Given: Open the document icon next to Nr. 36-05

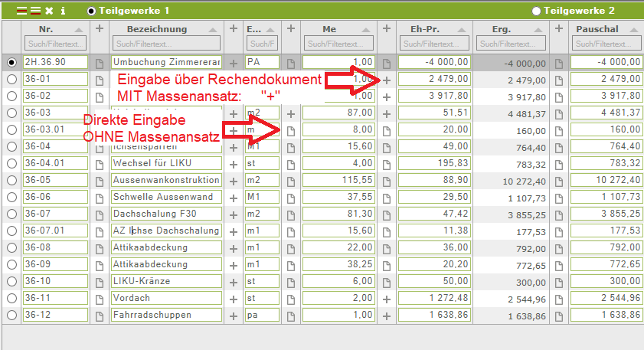Looking at the screenshot, I should tap(99, 180).
